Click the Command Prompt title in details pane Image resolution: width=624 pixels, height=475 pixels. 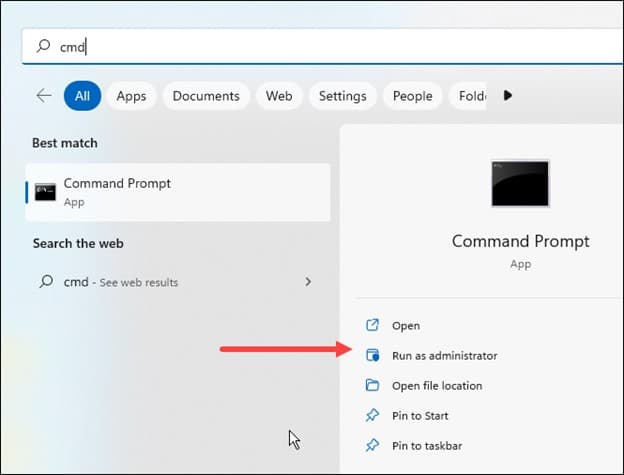click(521, 241)
